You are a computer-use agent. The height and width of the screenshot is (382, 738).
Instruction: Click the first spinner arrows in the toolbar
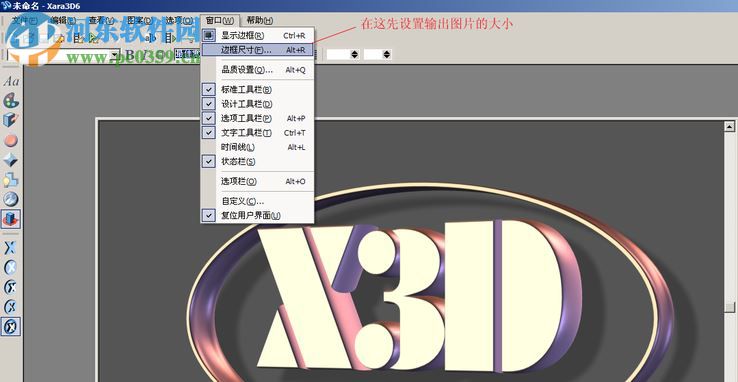pyautogui.click(x=355, y=55)
